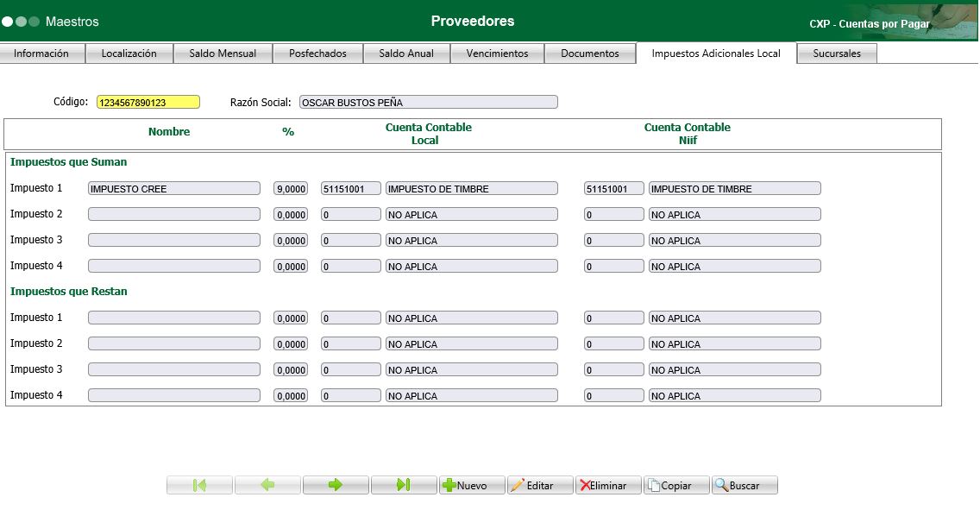Click local IMPUESTO DE TIMBRE description field
The width and height of the screenshot is (980, 510).
tap(472, 188)
